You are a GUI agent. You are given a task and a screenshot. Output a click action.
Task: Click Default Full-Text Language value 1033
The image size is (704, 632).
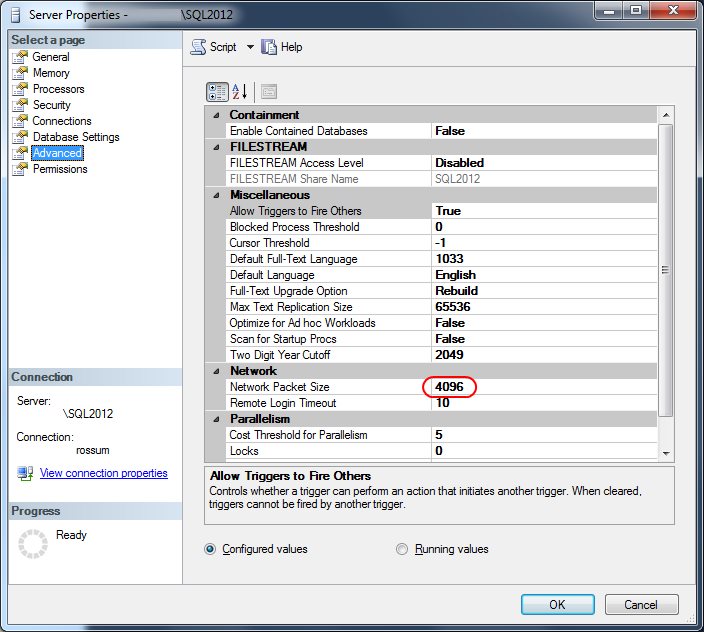[x=449, y=259]
